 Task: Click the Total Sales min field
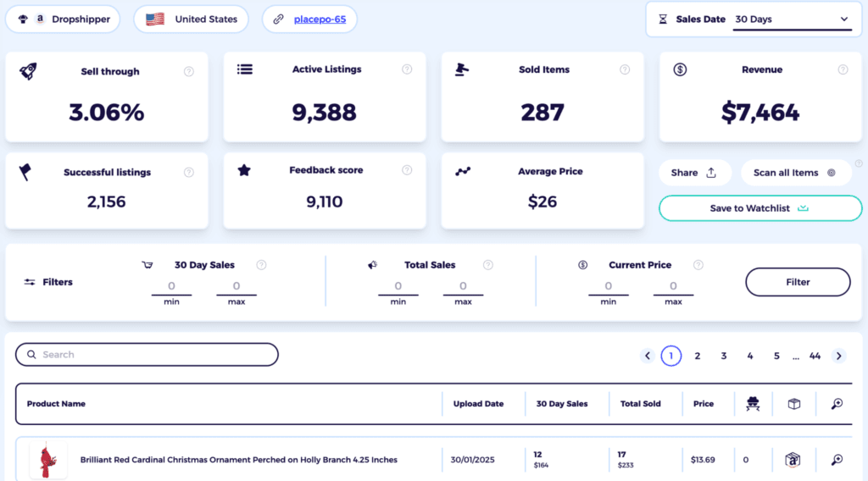point(398,286)
